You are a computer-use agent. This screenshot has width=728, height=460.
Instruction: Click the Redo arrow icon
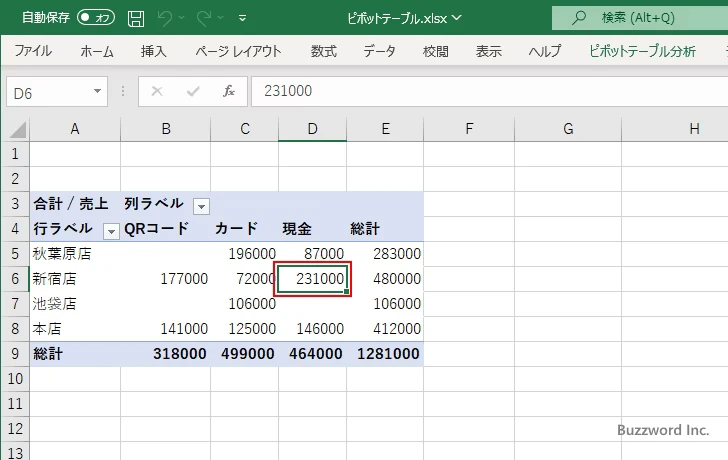[x=203, y=18]
